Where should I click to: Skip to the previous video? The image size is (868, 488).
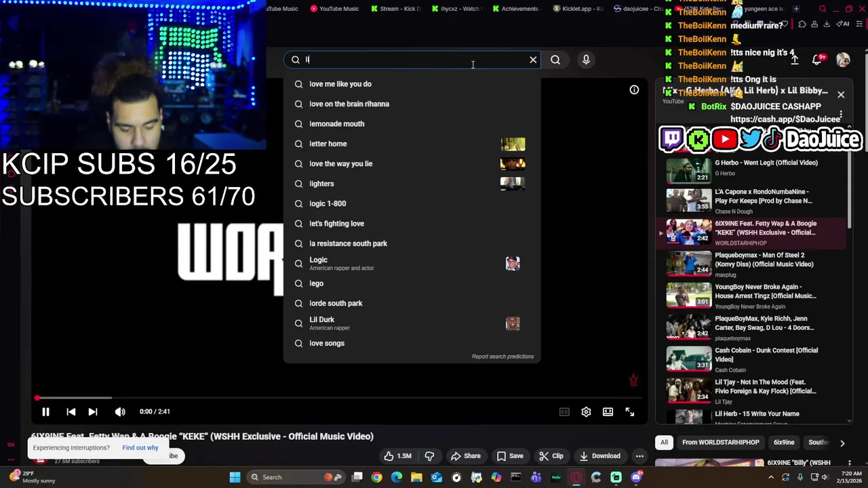pyautogui.click(x=71, y=411)
